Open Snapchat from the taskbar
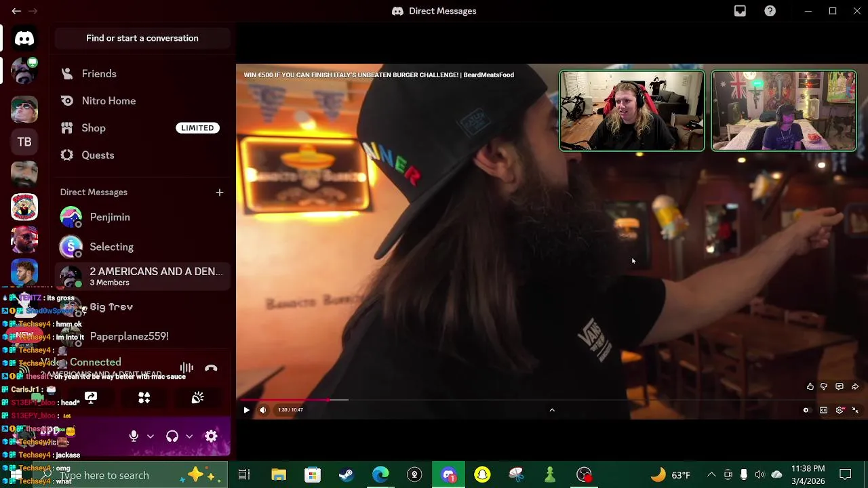Screen dimensions: 868x488 [x=482, y=474]
